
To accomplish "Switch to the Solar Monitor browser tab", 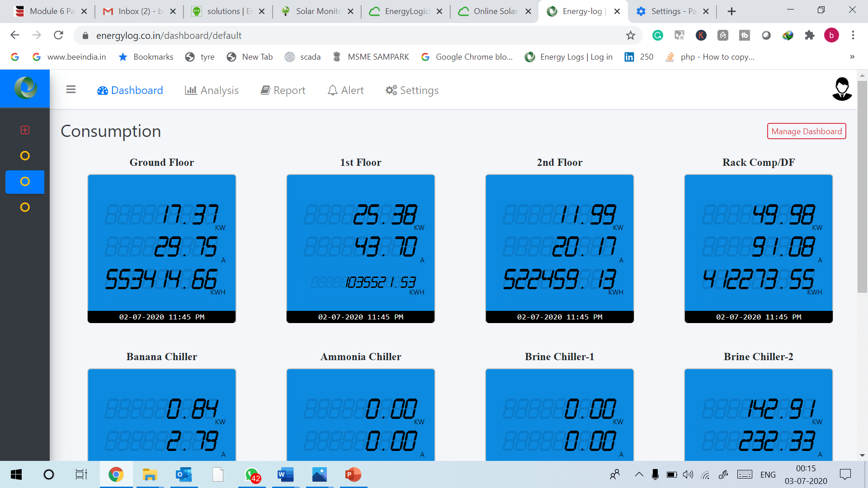I will click(x=316, y=11).
